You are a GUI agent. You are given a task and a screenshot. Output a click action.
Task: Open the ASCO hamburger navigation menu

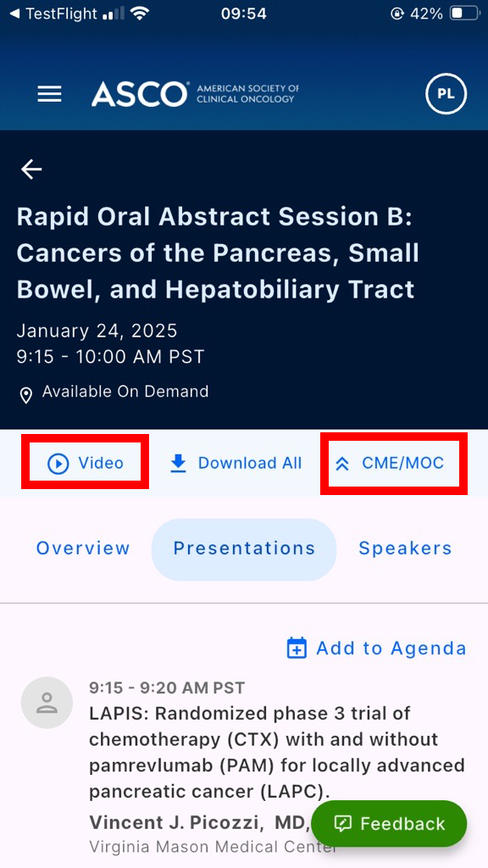click(x=49, y=94)
